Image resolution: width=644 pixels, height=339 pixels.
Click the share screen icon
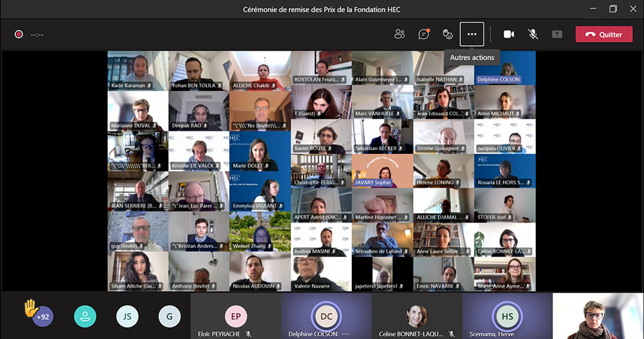tap(557, 34)
